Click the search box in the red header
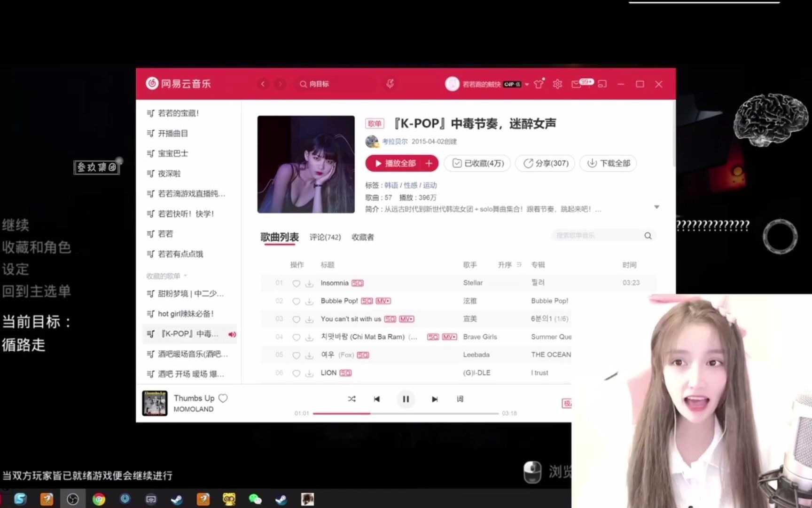This screenshot has width=812, height=508. click(336, 84)
